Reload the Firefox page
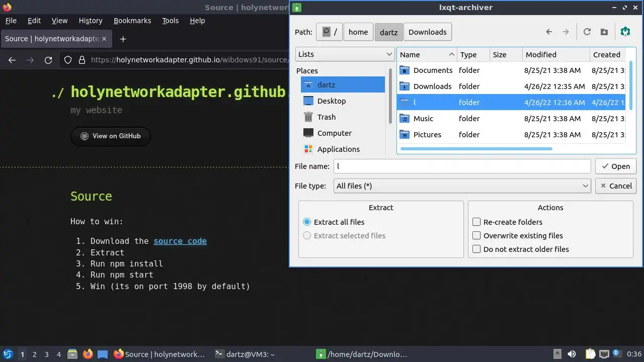The width and height of the screenshot is (644, 362). pyautogui.click(x=48, y=60)
